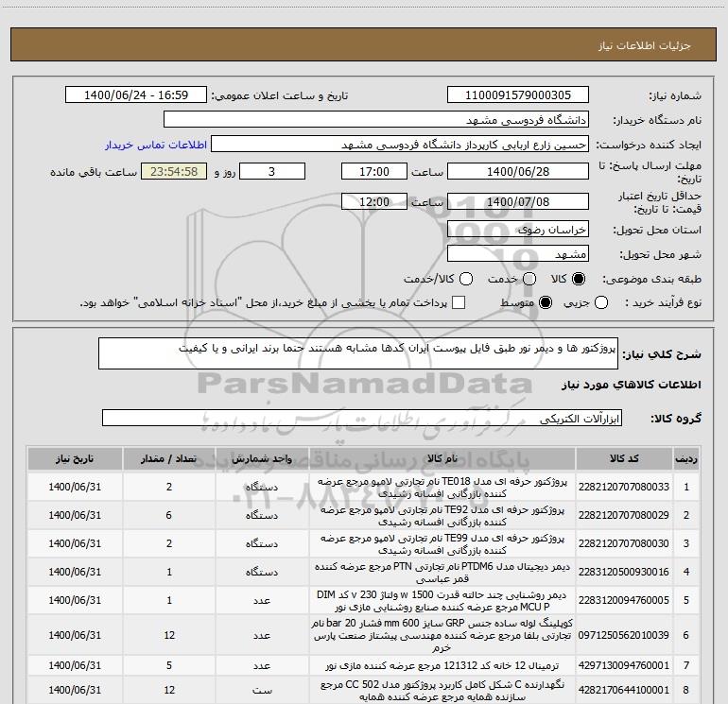Select the خدمت radio button

(529, 279)
